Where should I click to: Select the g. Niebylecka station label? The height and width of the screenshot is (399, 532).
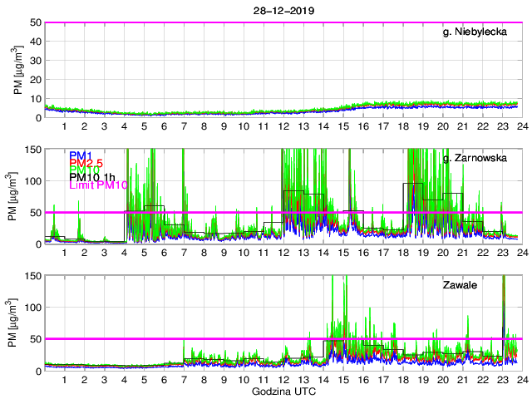480,32
